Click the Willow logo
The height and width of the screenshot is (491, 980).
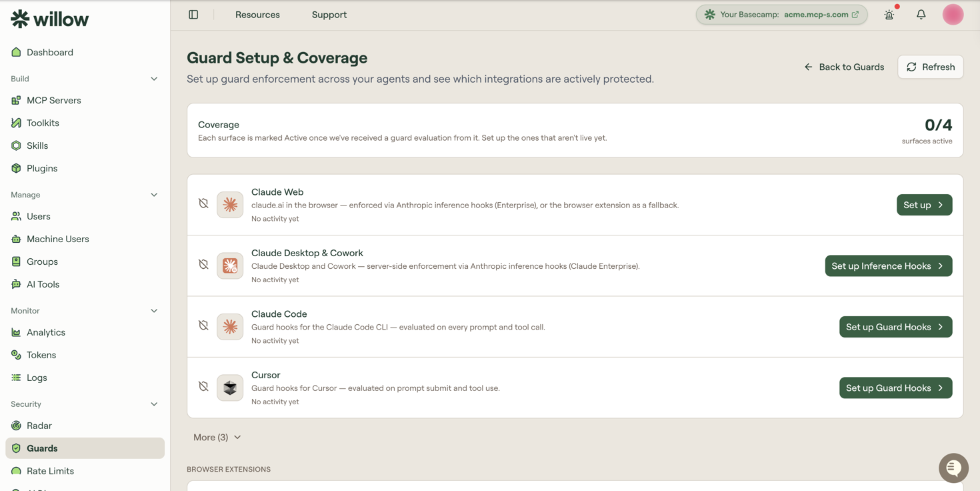pyautogui.click(x=49, y=19)
